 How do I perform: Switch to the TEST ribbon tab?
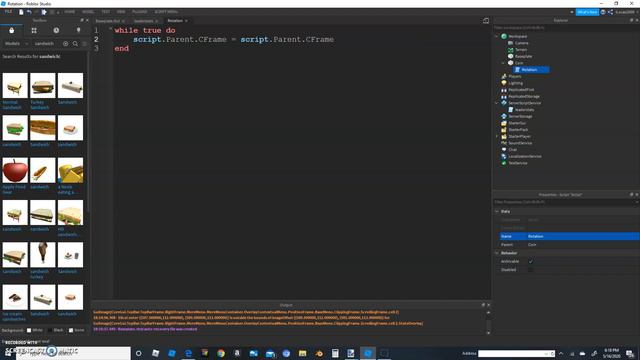[x=105, y=12]
